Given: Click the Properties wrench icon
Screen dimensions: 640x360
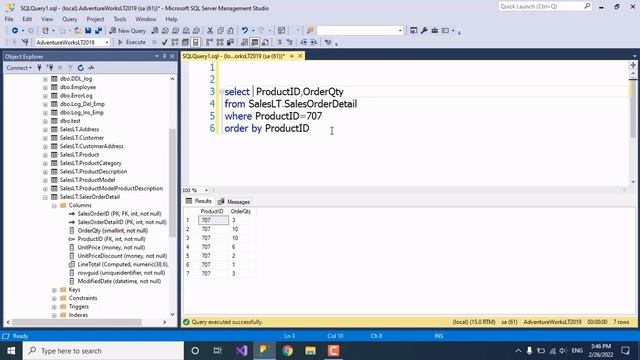Looking at the screenshot, I should click(x=424, y=31).
